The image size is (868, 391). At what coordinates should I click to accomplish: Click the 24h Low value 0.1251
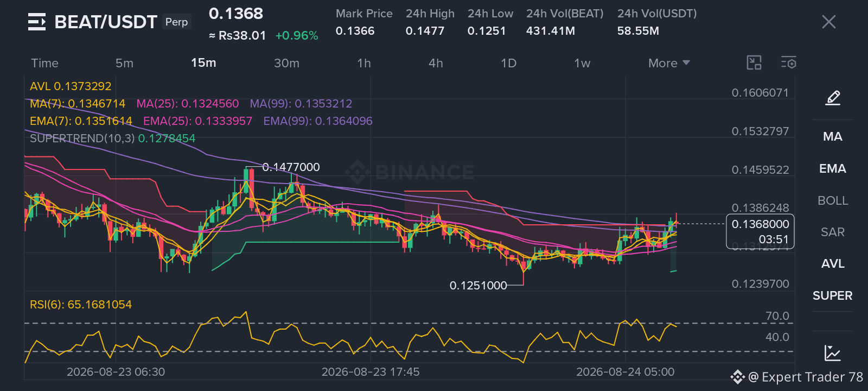487,31
